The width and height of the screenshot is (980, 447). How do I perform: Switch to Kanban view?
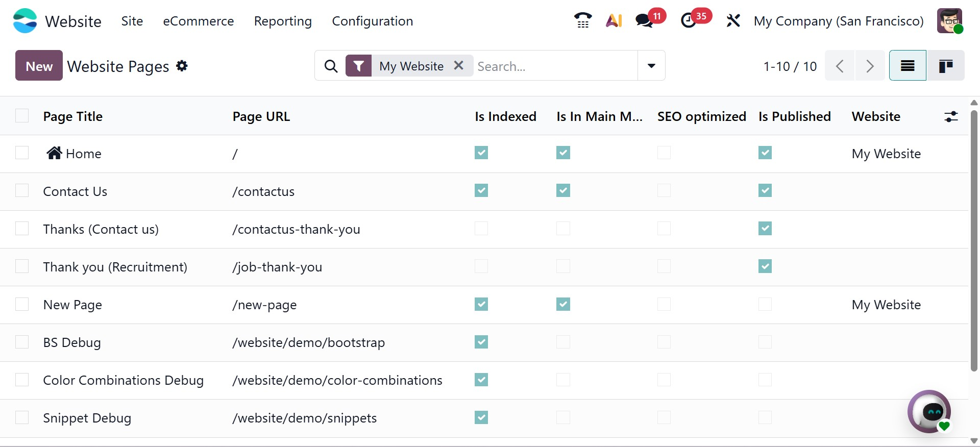[945, 66]
